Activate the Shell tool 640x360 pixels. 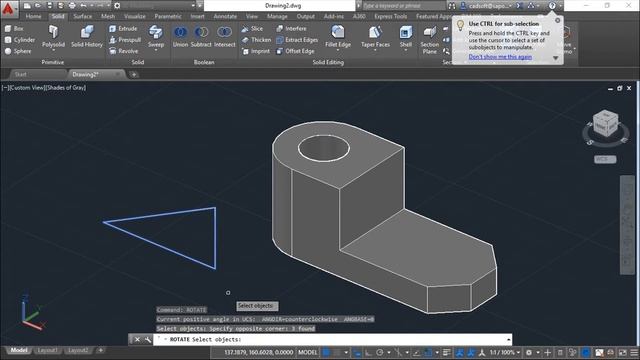point(406,36)
